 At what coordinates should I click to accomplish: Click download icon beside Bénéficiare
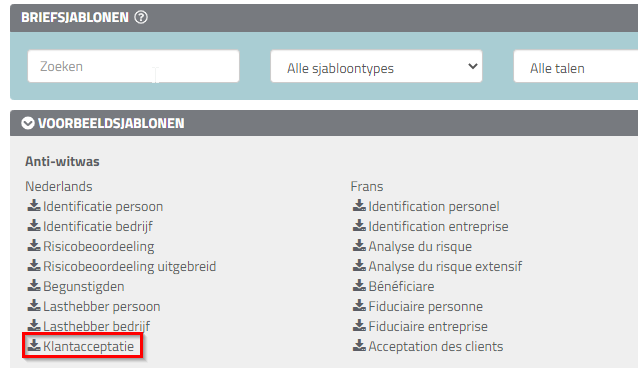(x=359, y=285)
